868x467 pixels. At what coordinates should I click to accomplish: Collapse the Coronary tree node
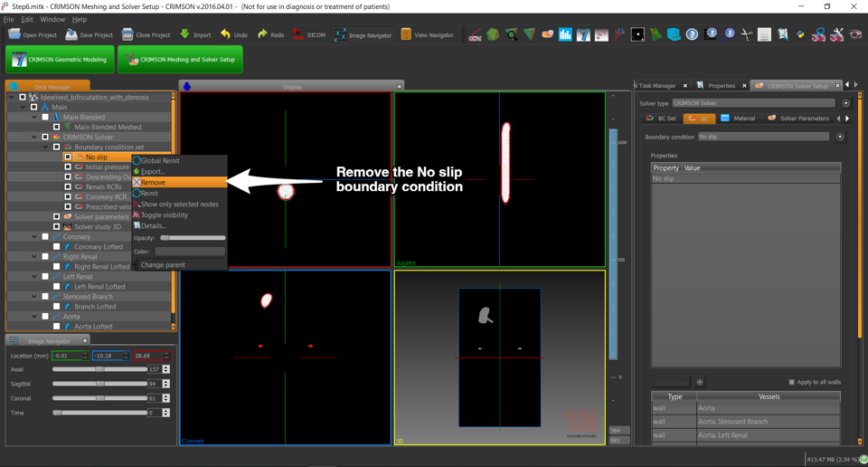coord(34,237)
